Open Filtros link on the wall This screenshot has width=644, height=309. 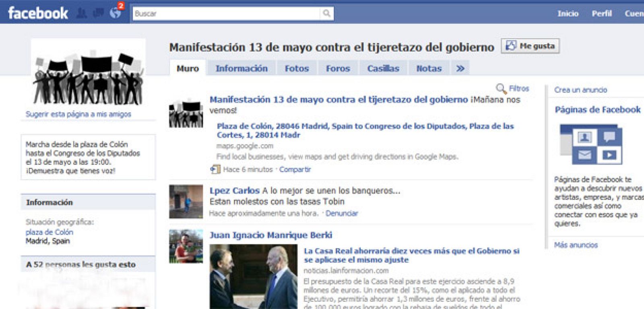519,89
